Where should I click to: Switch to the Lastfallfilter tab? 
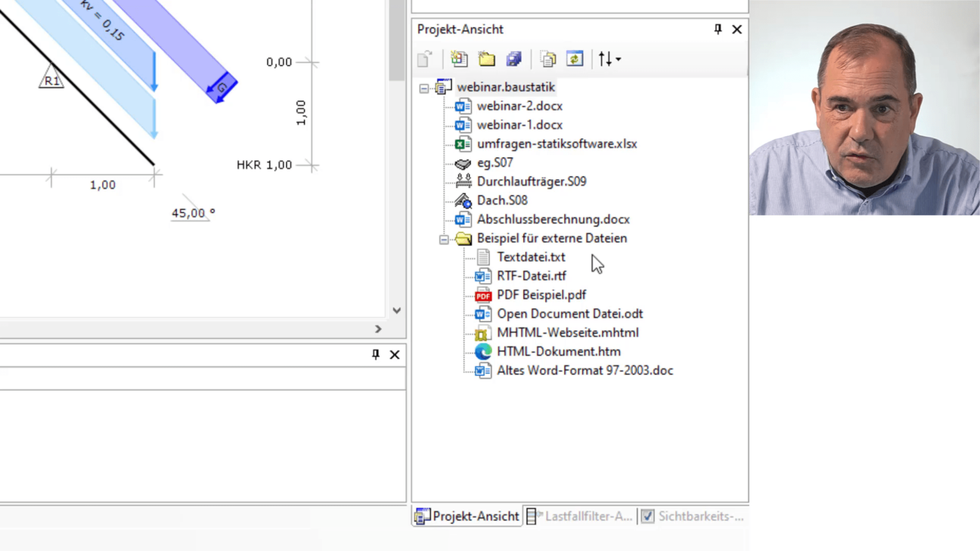pos(580,516)
